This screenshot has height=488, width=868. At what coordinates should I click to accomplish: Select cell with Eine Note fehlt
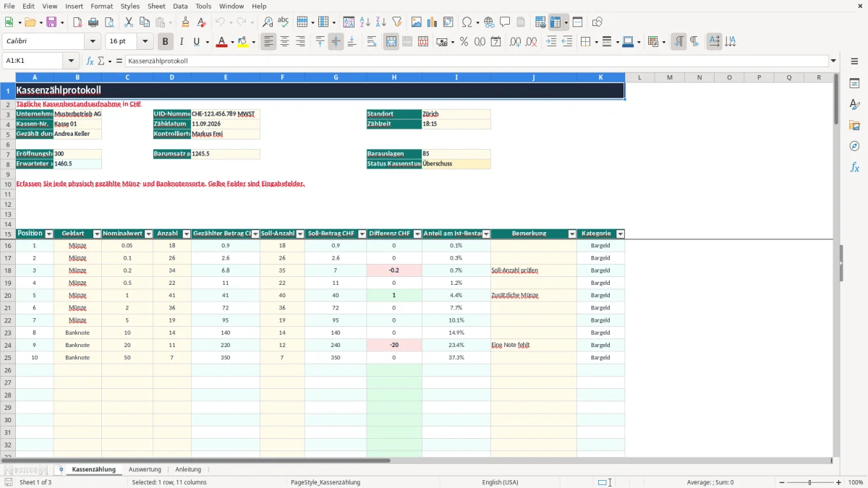click(x=533, y=345)
